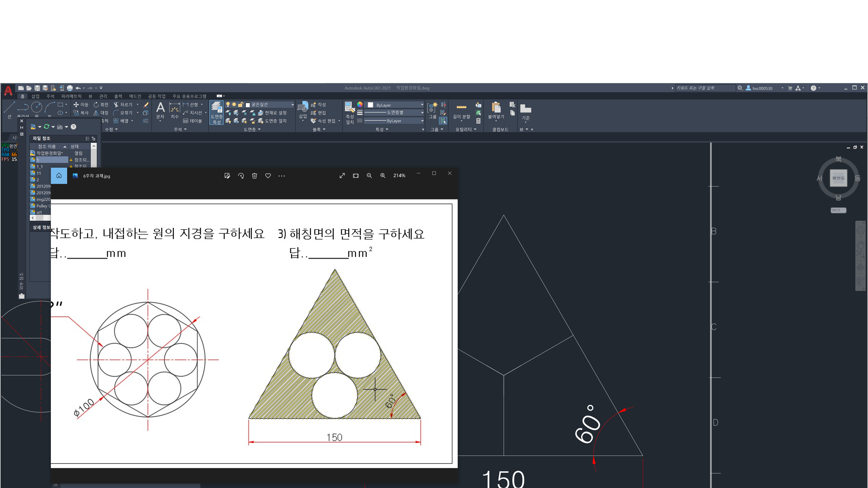The image size is (868, 488).
Task: Toggle layer on/off lightbulb icon
Action: tap(228, 104)
